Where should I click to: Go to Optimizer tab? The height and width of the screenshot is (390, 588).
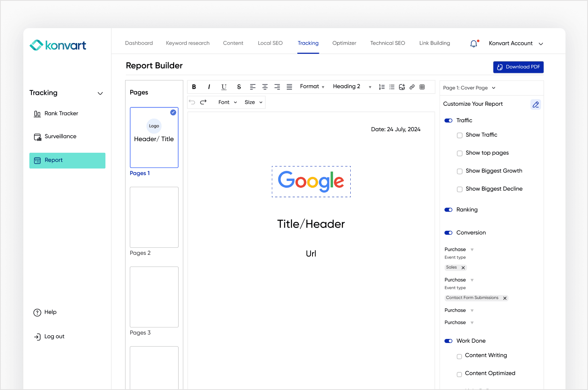pos(344,43)
